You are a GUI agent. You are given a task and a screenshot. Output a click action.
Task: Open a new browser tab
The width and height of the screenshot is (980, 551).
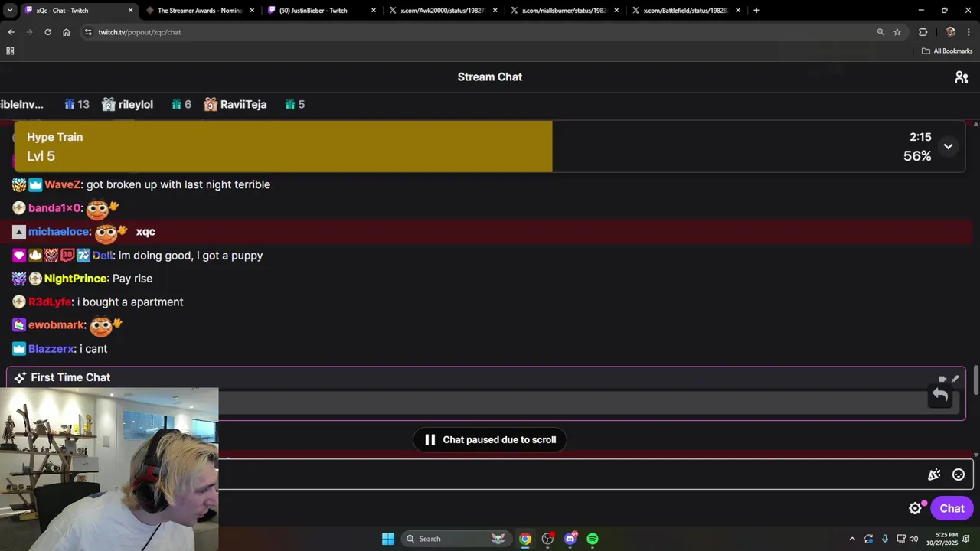tap(756, 11)
